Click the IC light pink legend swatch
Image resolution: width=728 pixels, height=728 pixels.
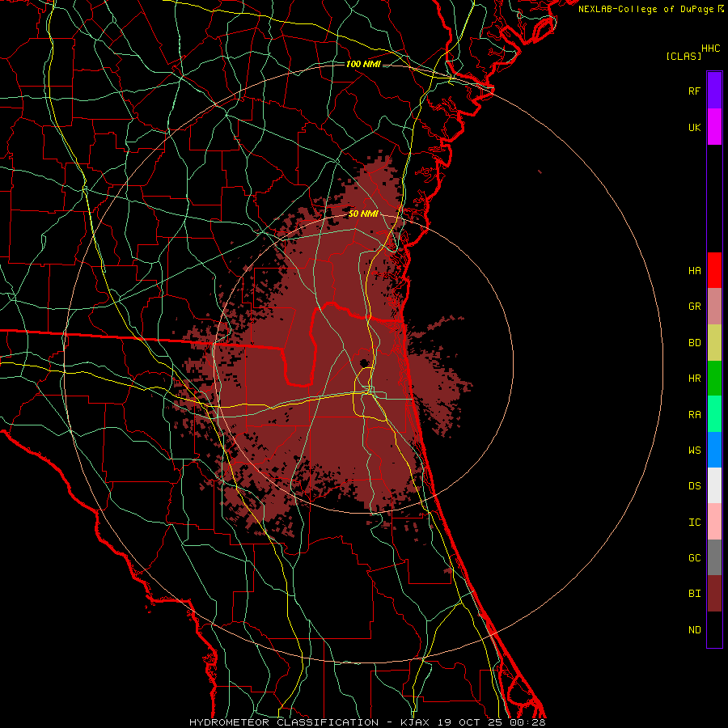coord(714,522)
